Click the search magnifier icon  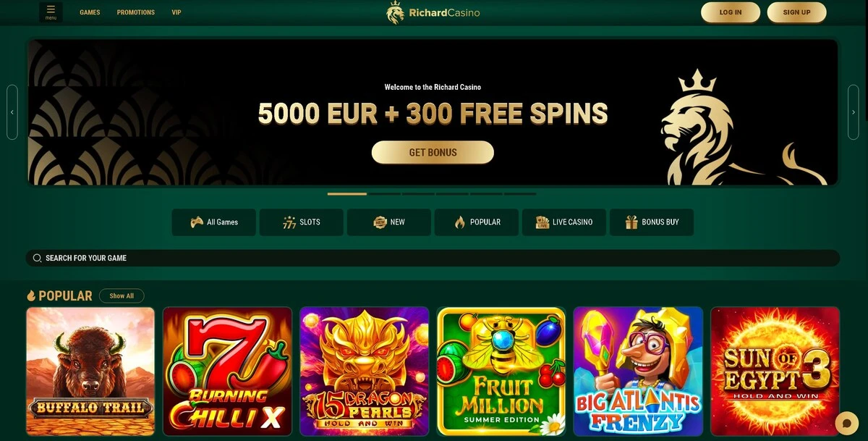pyautogui.click(x=37, y=258)
